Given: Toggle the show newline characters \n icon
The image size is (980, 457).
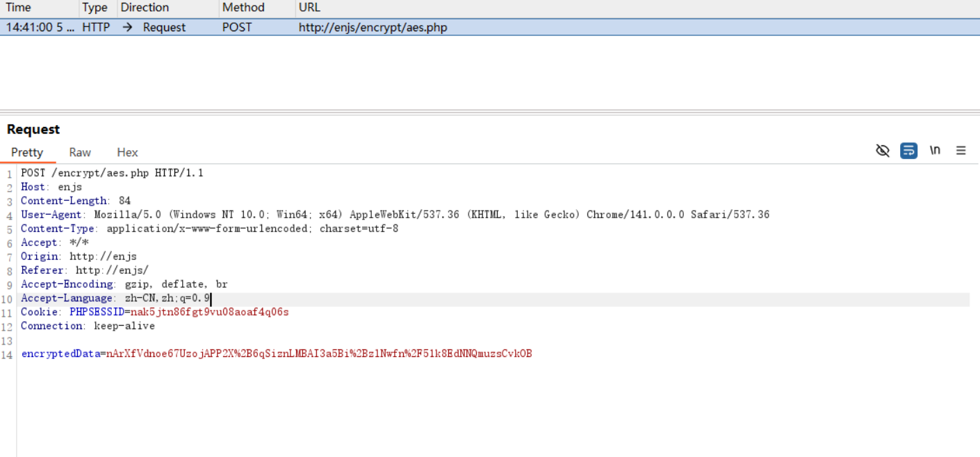Looking at the screenshot, I should [x=935, y=151].
